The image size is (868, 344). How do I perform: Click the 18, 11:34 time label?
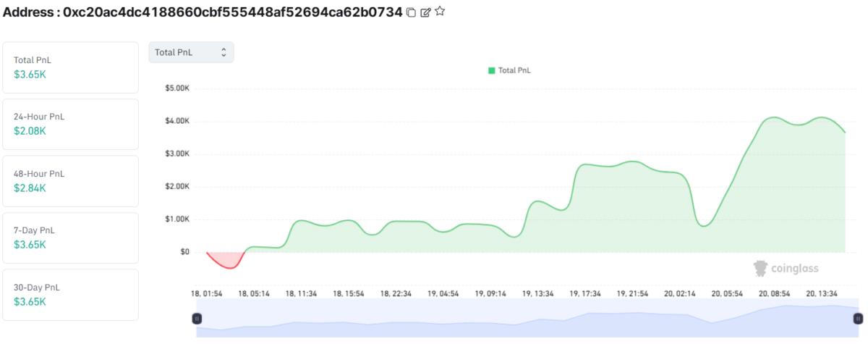click(302, 293)
